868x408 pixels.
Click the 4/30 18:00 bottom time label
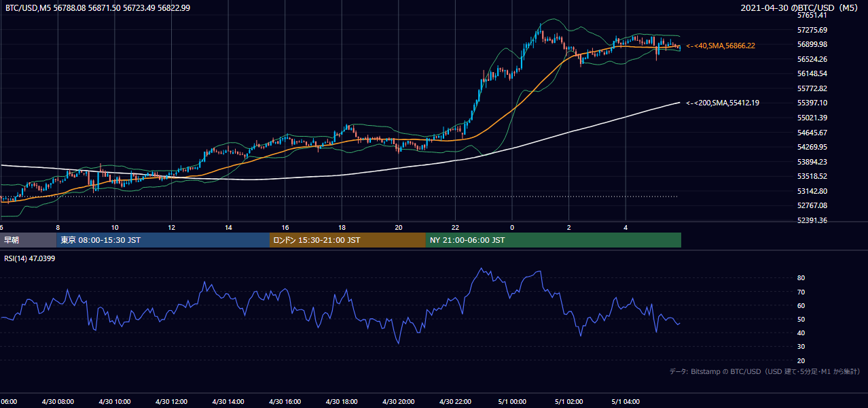click(x=342, y=401)
